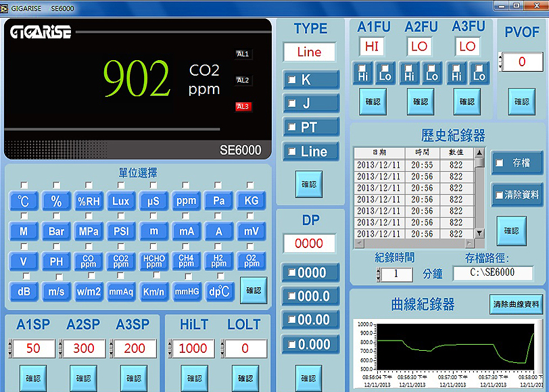Select the O2 ppm unit button
This screenshot has width=549, height=392.
(x=251, y=262)
